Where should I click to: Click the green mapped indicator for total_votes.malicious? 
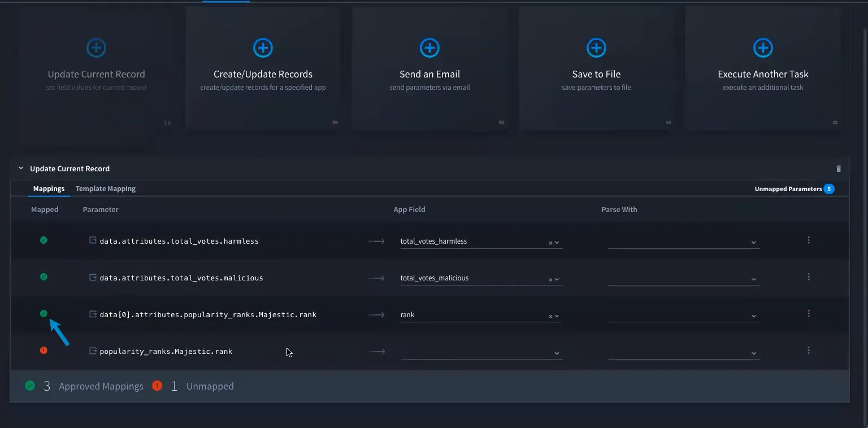click(44, 277)
